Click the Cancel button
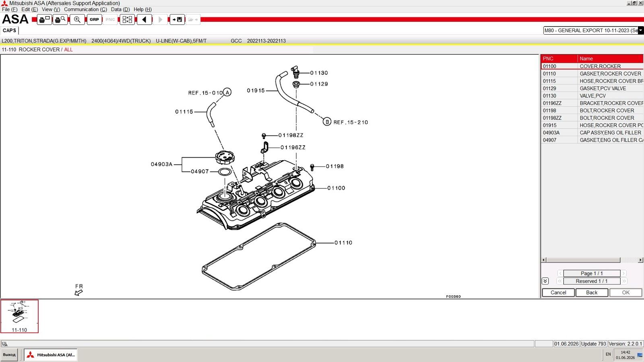644x362 pixels. pyautogui.click(x=558, y=292)
